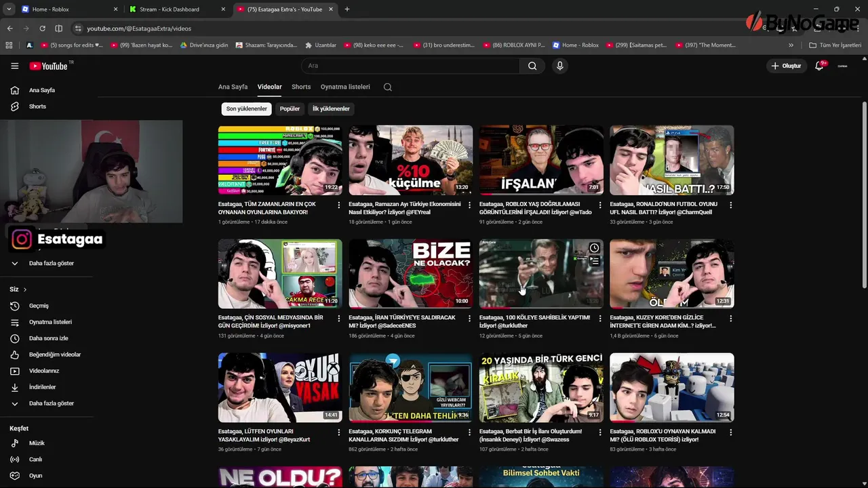Screen dimensions: 868x488
Task: Open the %10 küçülme video thumbnail
Action: 410,160
